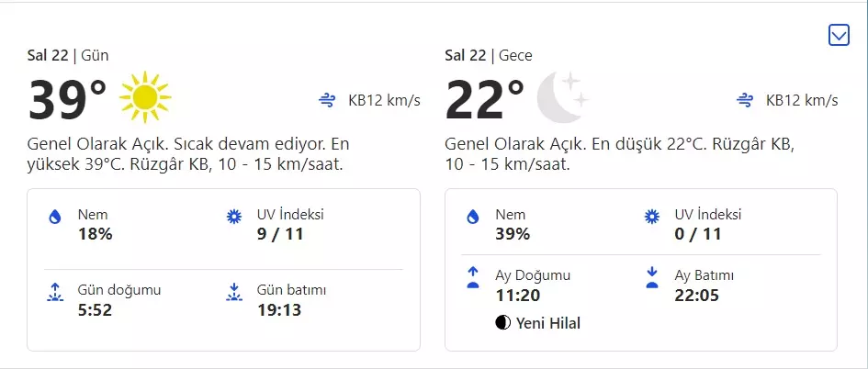
Task: Click the 39° daytime temperature
Action: click(67, 99)
